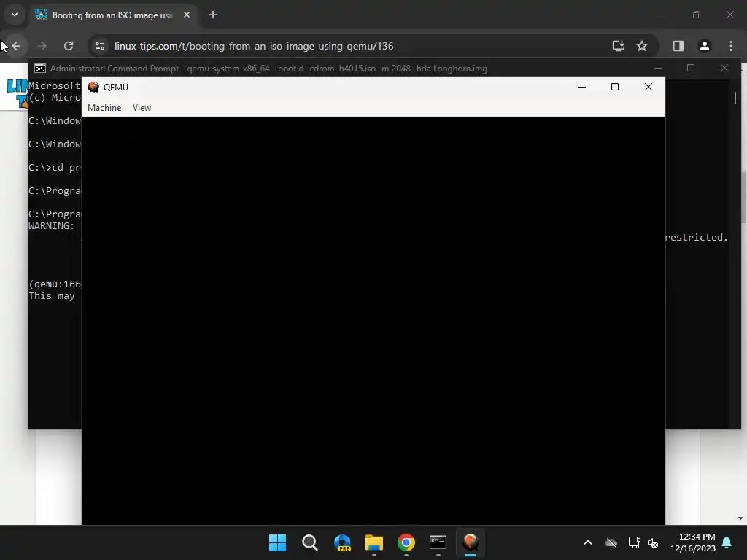View site information icon in address bar
747x560 pixels.
[x=99, y=46]
